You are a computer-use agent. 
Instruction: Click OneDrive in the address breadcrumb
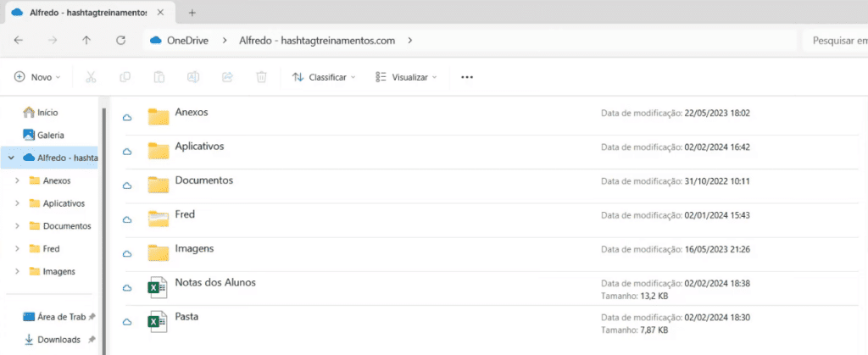coord(187,41)
